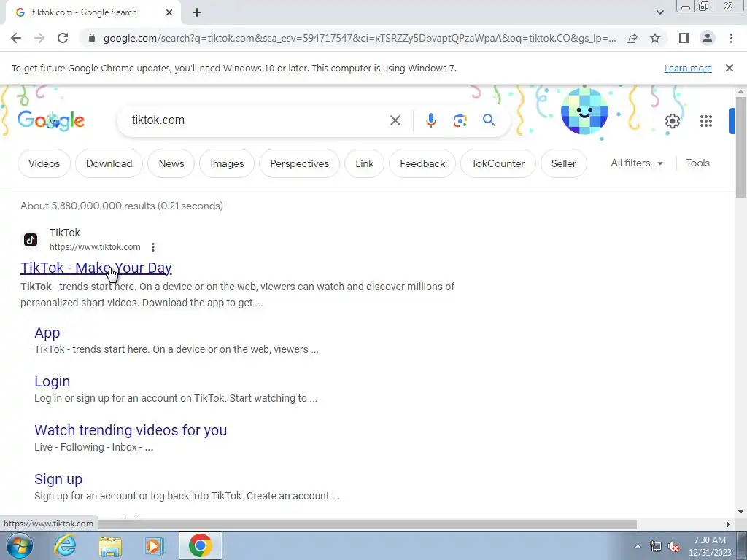Viewport: 747px width, 560px height.
Task: Open Google quick settings gear
Action: [x=672, y=121]
